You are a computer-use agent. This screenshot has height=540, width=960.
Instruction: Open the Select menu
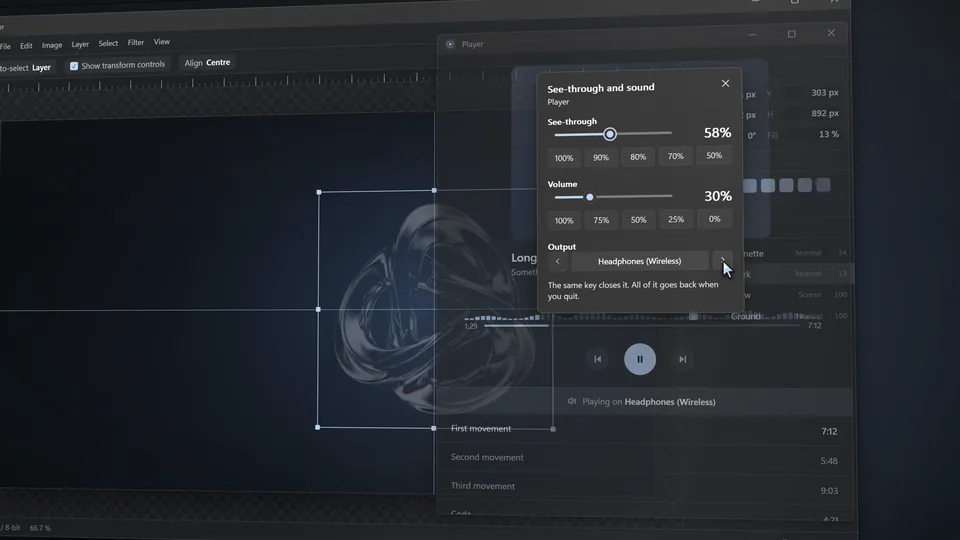pyautogui.click(x=108, y=43)
